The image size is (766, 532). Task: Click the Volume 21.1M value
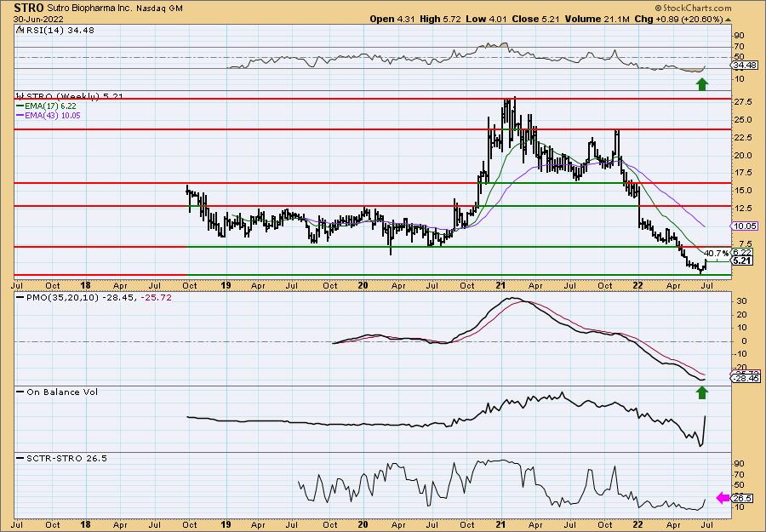pyautogui.click(x=597, y=19)
